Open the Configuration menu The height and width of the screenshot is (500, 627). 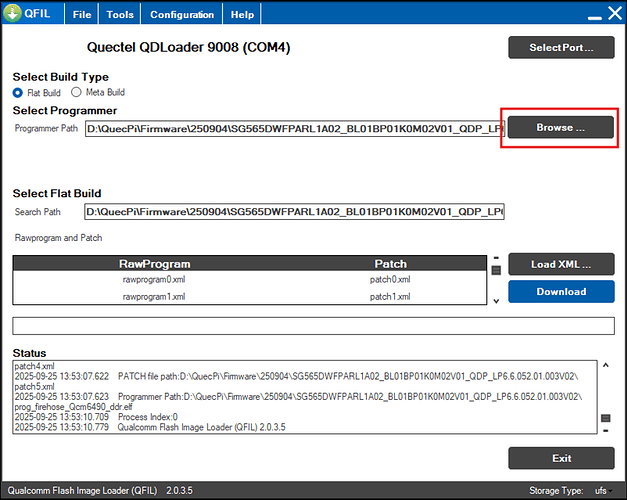click(182, 14)
